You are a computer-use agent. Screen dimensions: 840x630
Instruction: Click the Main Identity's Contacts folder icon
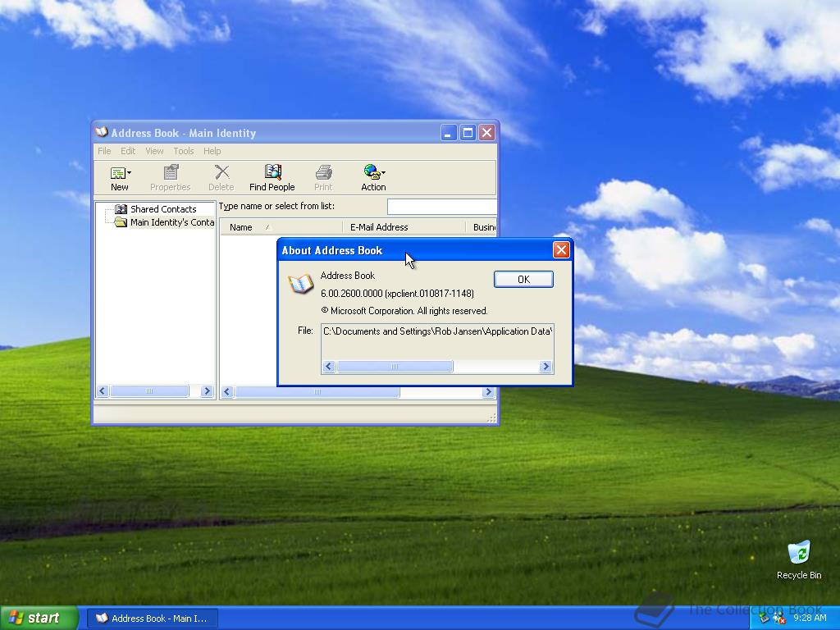(121, 222)
